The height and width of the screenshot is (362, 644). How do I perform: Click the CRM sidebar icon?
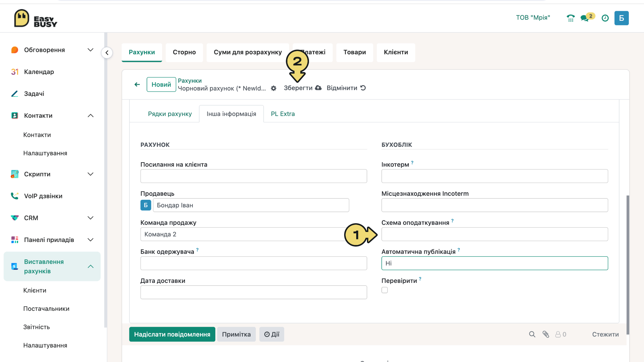pyautogui.click(x=15, y=218)
